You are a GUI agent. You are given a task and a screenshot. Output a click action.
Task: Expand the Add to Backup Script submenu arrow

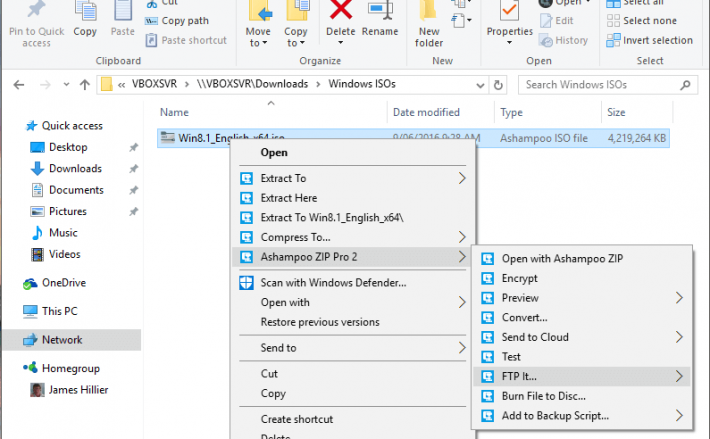[x=679, y=415]
